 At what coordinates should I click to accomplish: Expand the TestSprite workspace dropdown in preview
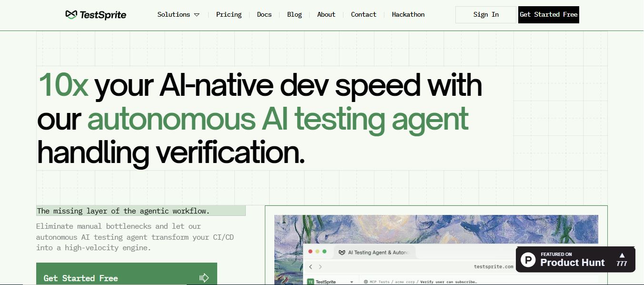coord(352,282)
